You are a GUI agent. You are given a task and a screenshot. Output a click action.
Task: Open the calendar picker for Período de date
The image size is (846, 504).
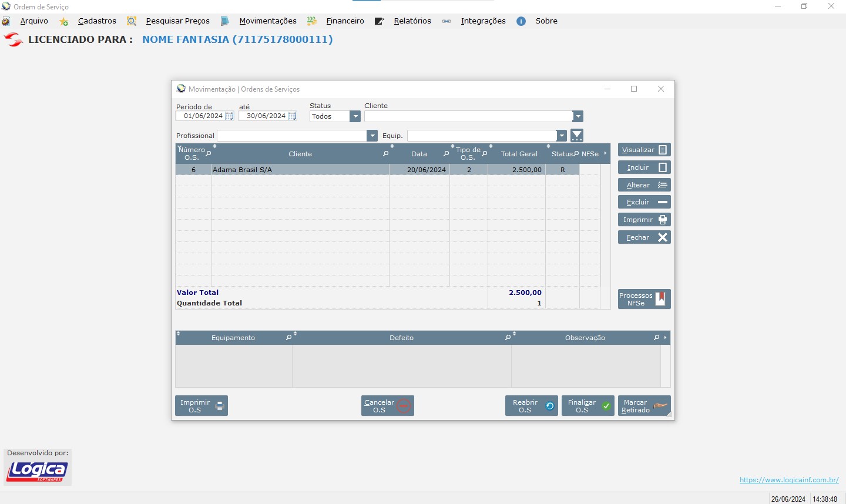(x=230, y=116)
